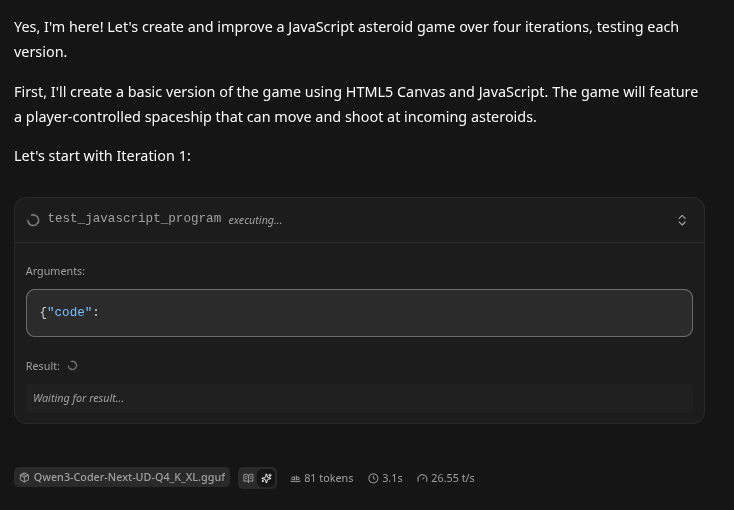The height and width of the screenshot is (510, 734).
Task: Click the paragraph starting "First, I'll create"
Action: pyautogui.click(x=356, y=104)
